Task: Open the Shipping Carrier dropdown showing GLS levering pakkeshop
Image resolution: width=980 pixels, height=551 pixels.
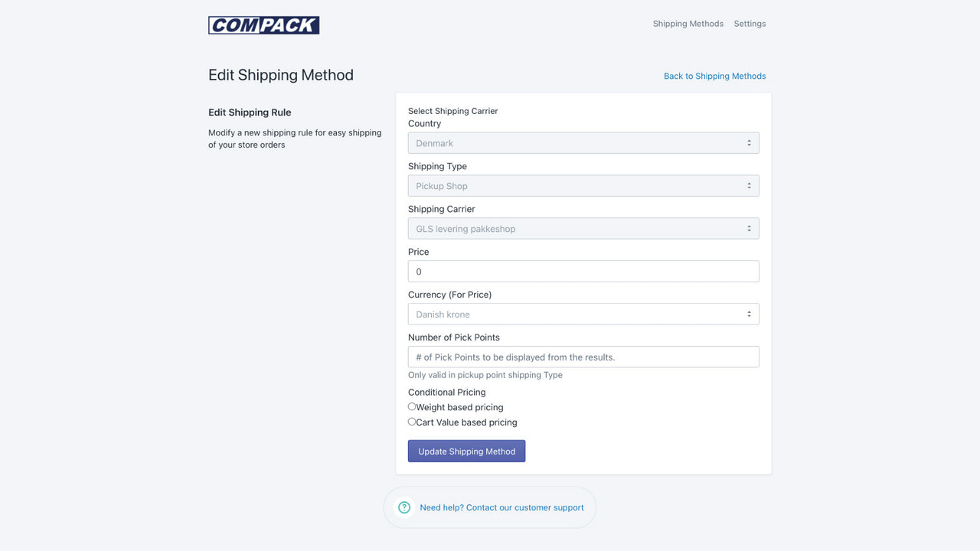Action: click(583, 228)
